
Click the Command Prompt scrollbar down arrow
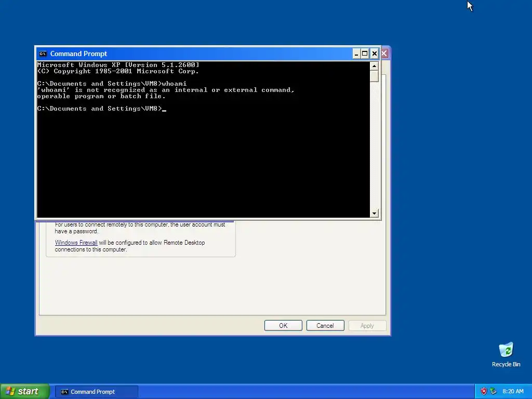(x=374, y=214)
